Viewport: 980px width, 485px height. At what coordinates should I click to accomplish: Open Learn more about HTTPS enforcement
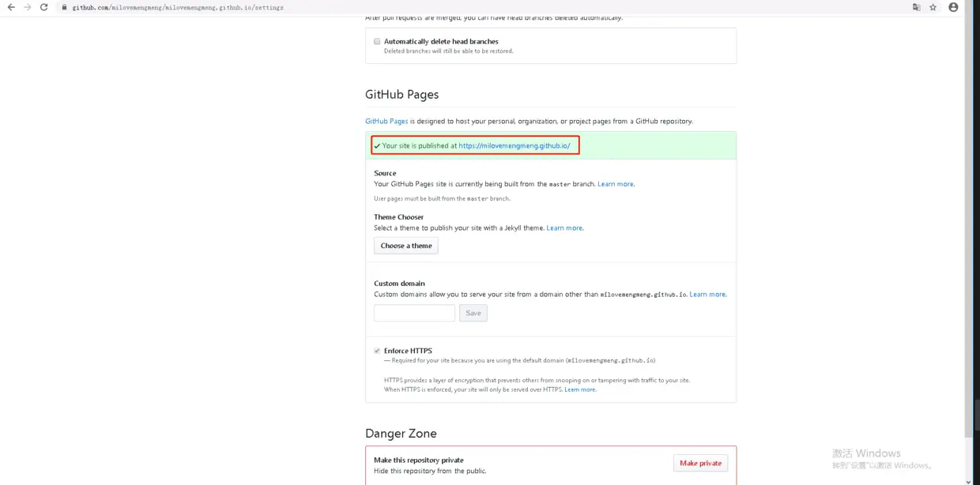(x=579, y=389)
